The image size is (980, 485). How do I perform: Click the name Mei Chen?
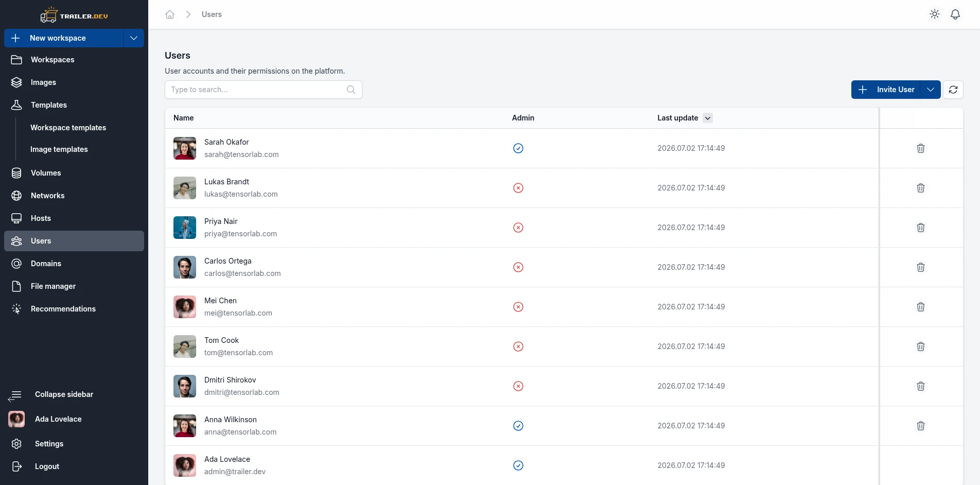tap(220, 301)
